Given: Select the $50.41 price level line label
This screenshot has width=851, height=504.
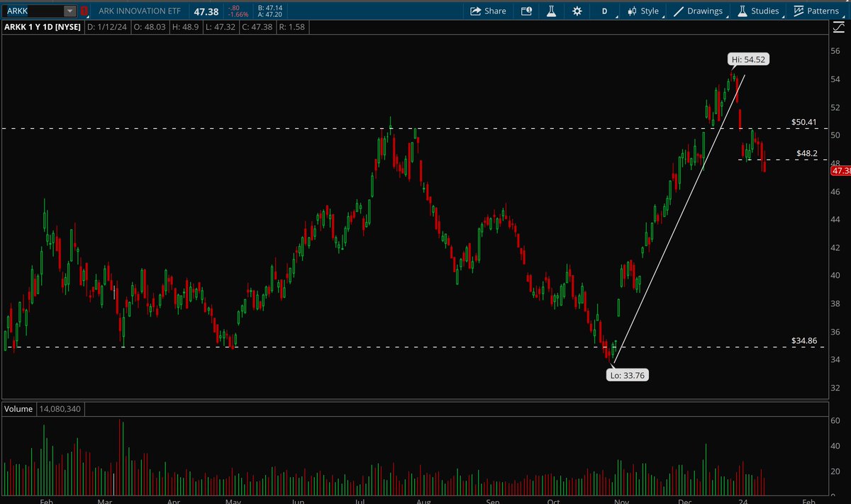Looking at the screenshot, I should pyautogui.click(x=803, y=122).
